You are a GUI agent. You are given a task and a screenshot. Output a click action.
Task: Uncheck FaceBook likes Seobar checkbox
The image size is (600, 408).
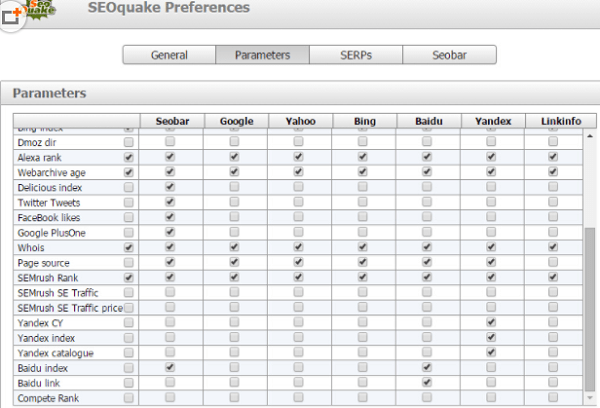click(x=170, y=217)
